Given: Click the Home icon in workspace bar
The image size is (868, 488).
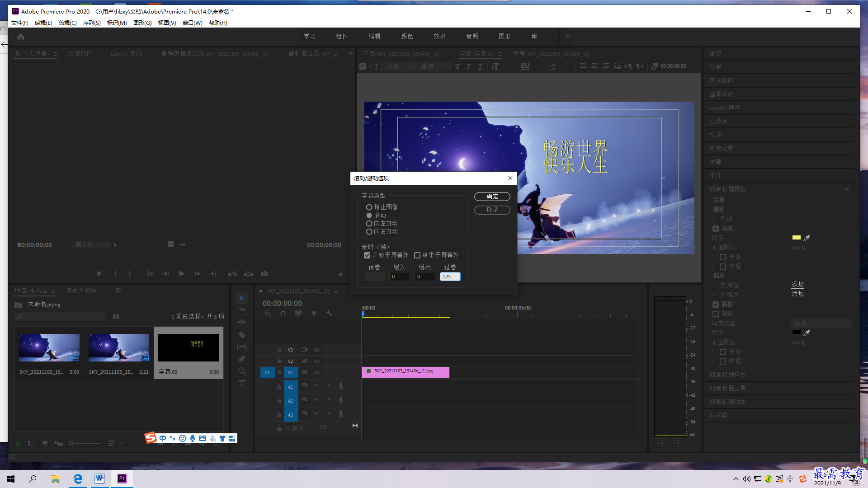Looking at the screenshot, I should click(21, 37).
